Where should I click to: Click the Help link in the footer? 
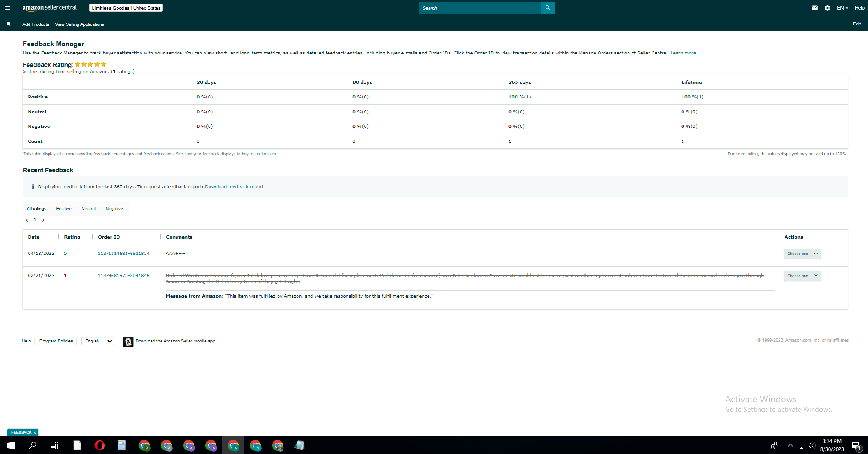pos(26,341)
